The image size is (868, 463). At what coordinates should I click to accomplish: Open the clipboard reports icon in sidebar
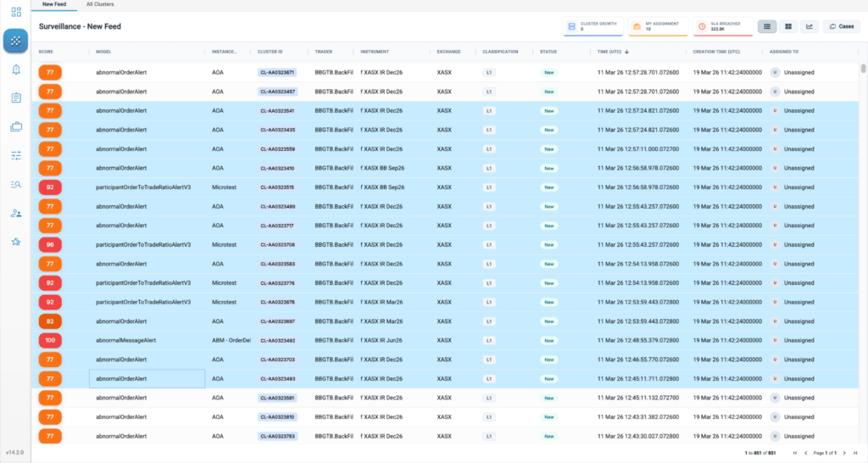[16, 98]
